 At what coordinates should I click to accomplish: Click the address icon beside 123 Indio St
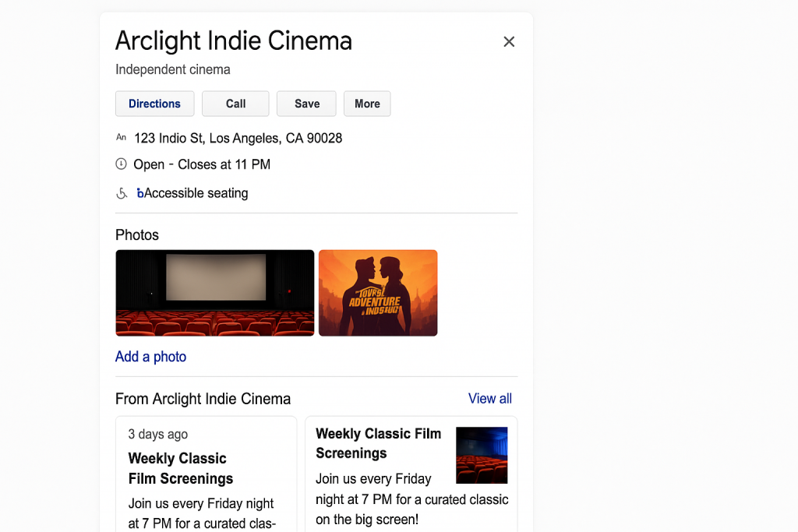[x=121, y=137]
